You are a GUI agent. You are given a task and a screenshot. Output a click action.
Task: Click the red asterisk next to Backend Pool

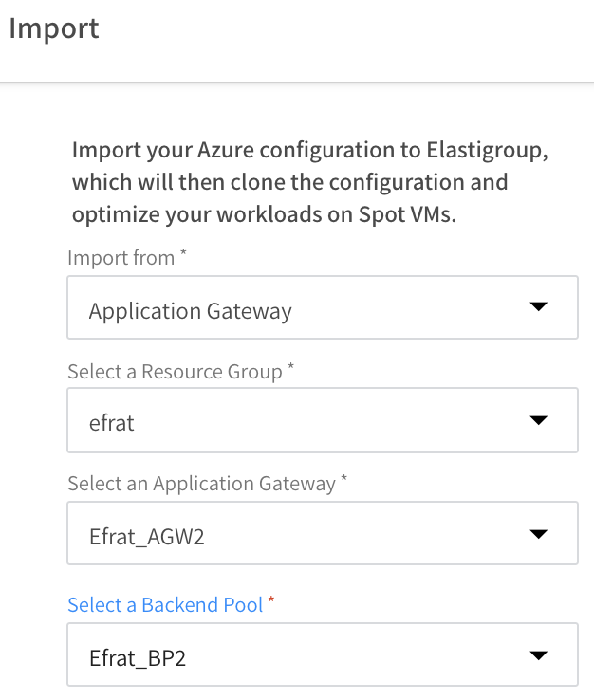click(271, 602)
